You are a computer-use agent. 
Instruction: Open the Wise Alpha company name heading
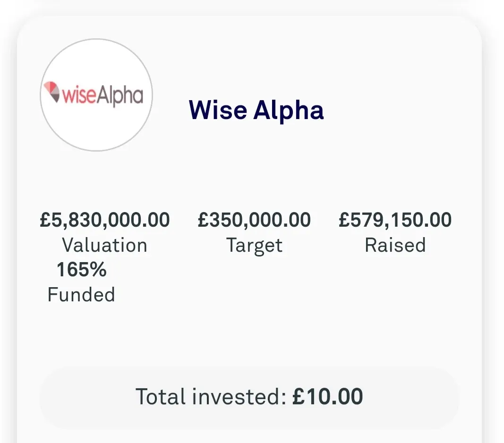click(256, 110)
